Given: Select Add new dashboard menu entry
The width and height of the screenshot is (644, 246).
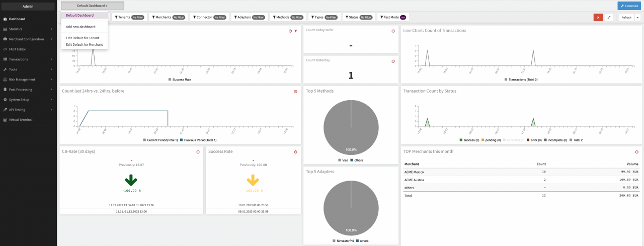Looking at the screenshot, I should [80, 27].
